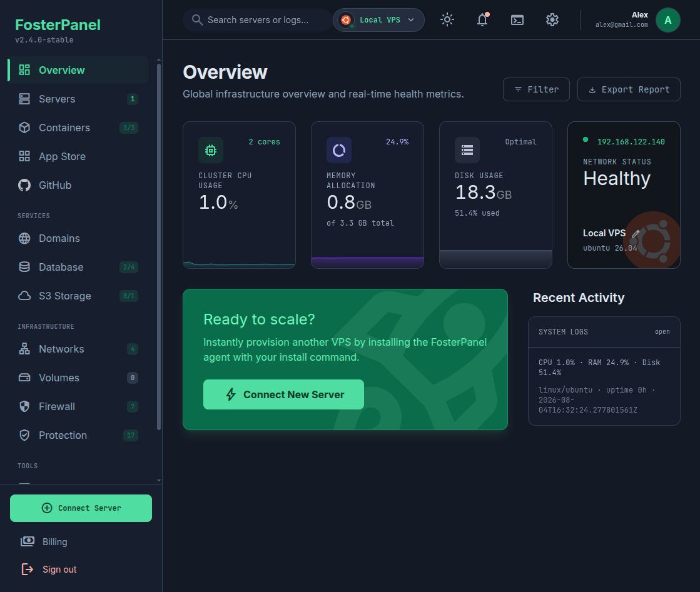Click Connect New Server button
The height and width of the screenshot is (592, 700).
[x=283, y=394]
